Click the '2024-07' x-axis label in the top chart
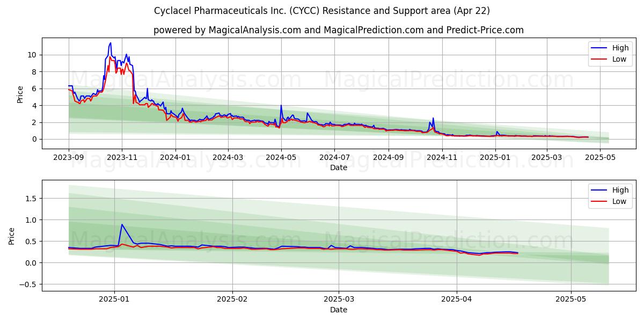Screen dimensions: 644x322 click(334, 158)
